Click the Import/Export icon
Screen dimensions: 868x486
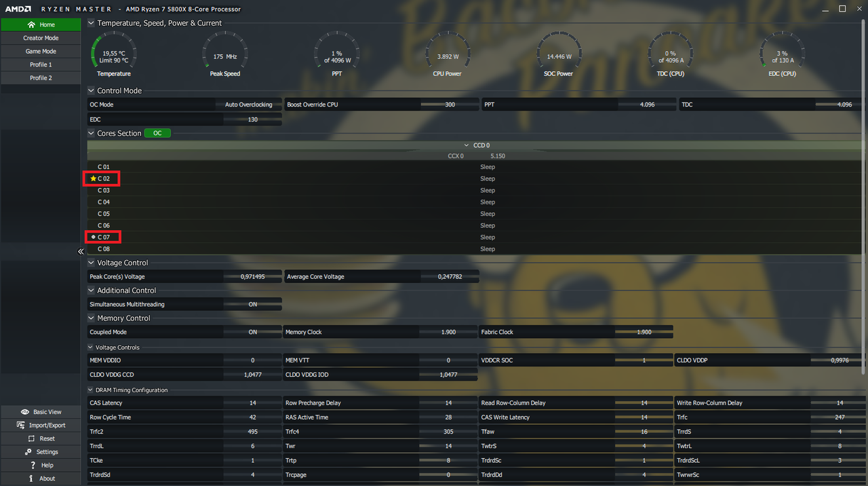pos(22,425)
